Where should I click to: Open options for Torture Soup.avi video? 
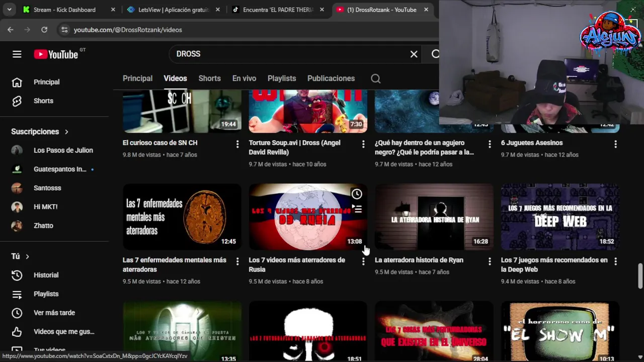pos(363,144)
